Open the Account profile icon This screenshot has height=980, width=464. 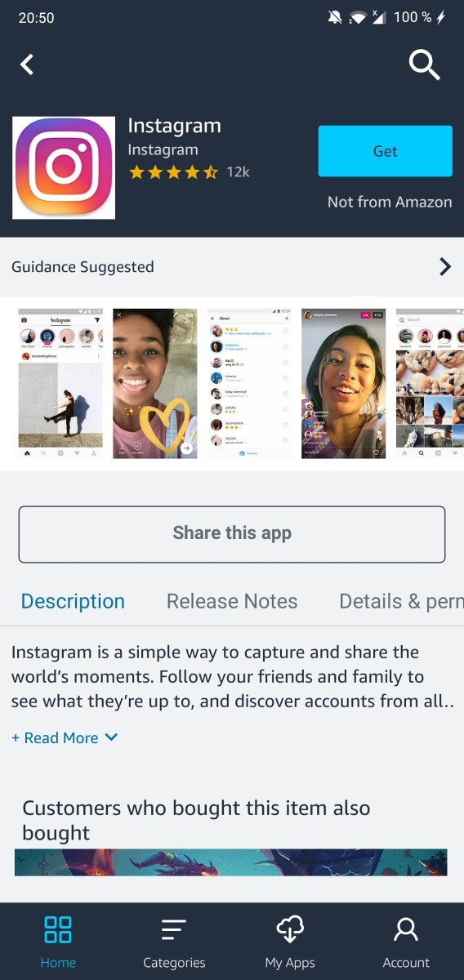click(406, 929)
